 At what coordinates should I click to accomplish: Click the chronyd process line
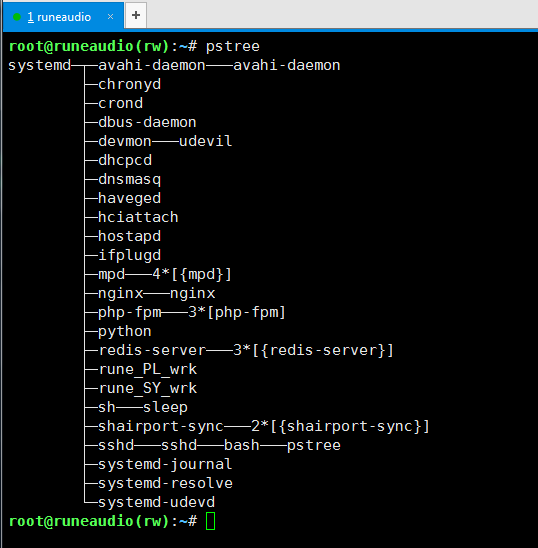point(130,85)
